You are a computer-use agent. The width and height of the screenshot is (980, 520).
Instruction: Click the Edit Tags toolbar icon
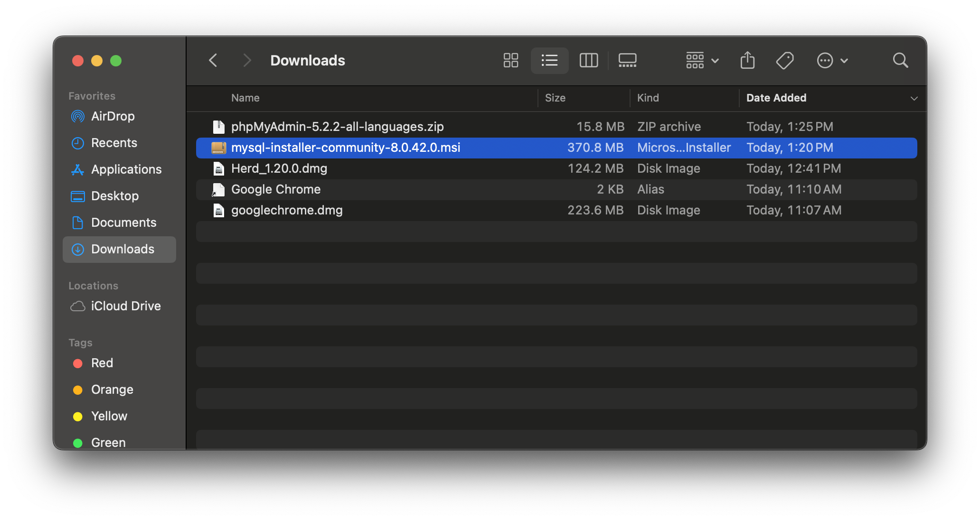(785, 60)
